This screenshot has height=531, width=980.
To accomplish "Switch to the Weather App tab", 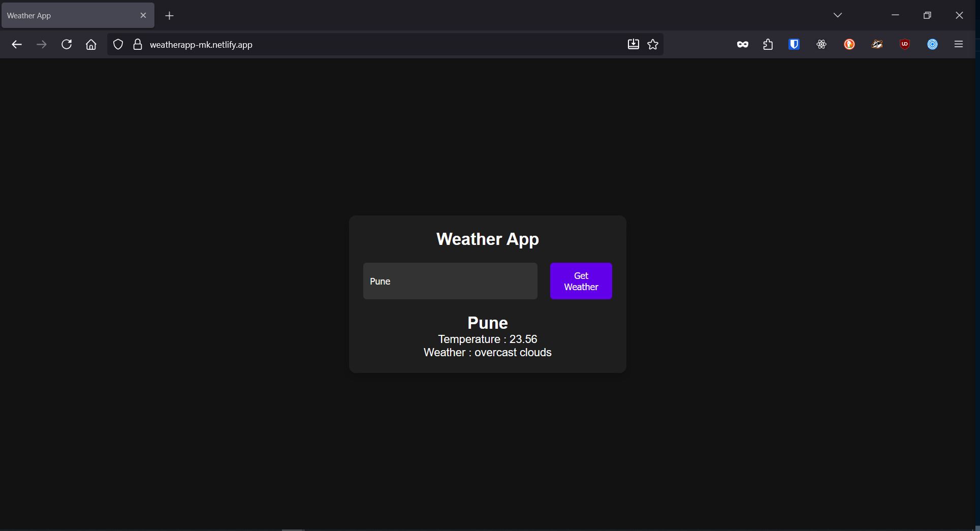I will 78,15.
